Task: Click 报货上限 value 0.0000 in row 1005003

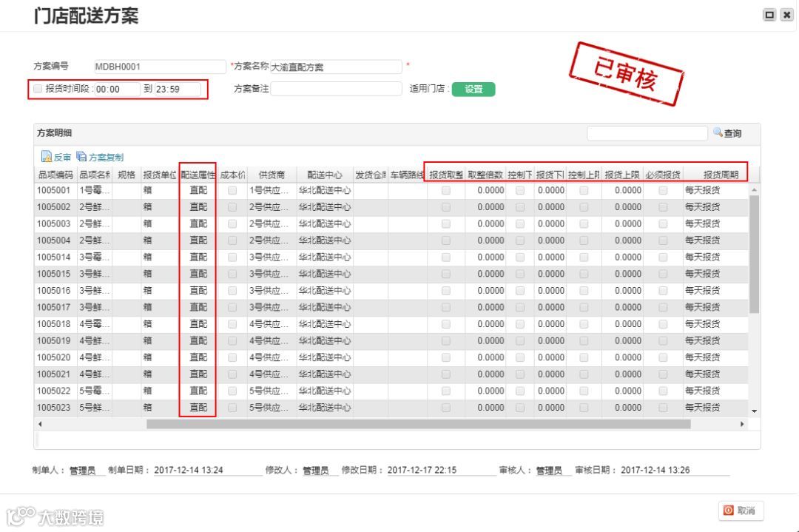Action: tap(628, 223)
